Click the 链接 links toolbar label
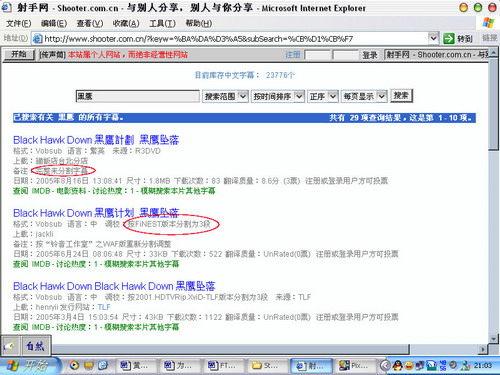This screenshot has height=375, width=500. coord(490,38)
